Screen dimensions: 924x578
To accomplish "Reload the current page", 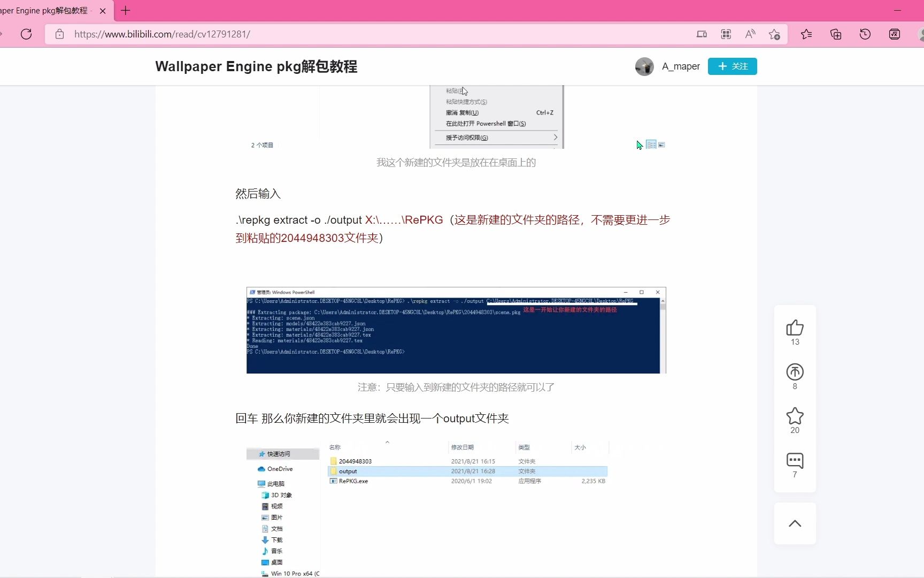I will click(x=26, y=34).
